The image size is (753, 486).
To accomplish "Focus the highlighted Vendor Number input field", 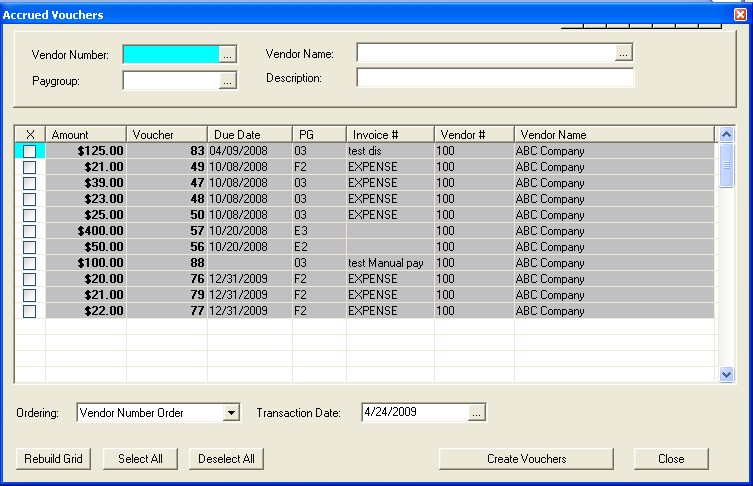I will [170, 54].
